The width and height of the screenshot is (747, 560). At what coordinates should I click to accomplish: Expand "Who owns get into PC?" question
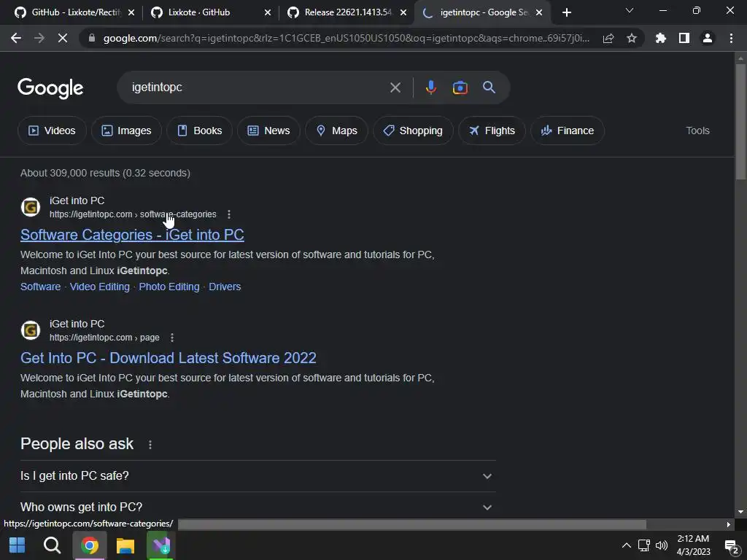258,507
